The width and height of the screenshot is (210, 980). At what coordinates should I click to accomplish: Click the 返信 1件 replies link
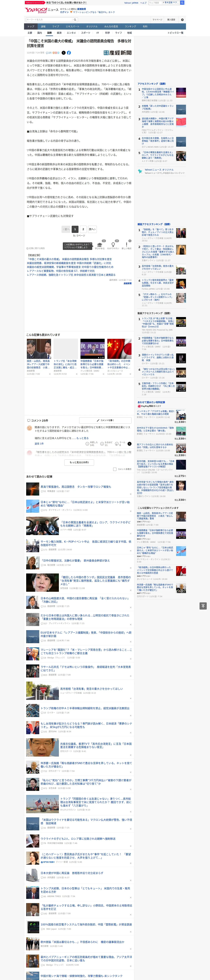pyautogui.click(x=39, y=444)
